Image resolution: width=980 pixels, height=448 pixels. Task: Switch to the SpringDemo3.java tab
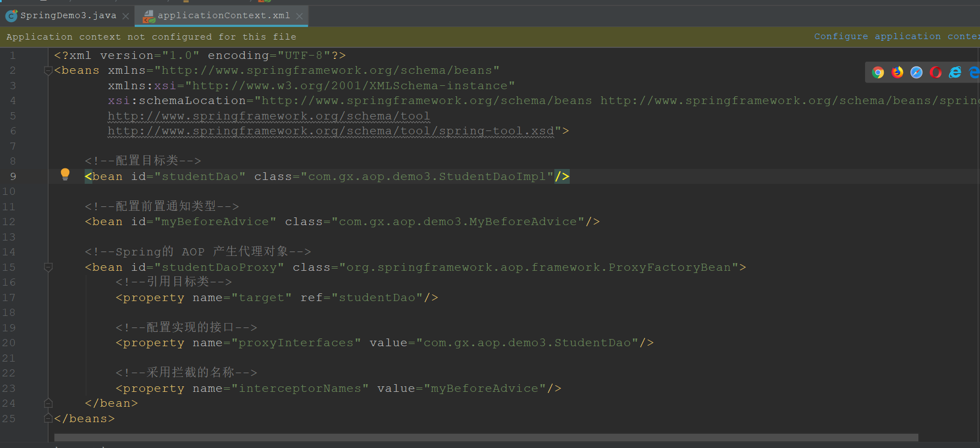point(68,15)
